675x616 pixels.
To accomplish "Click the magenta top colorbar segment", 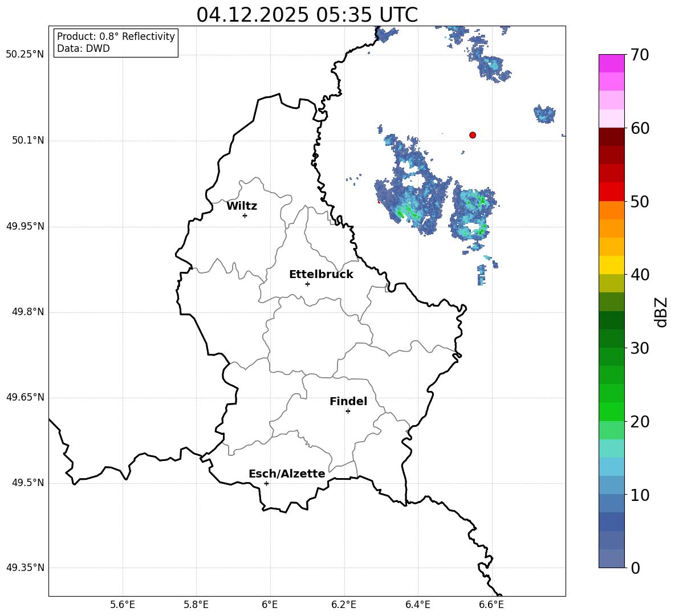I will 612,63.
